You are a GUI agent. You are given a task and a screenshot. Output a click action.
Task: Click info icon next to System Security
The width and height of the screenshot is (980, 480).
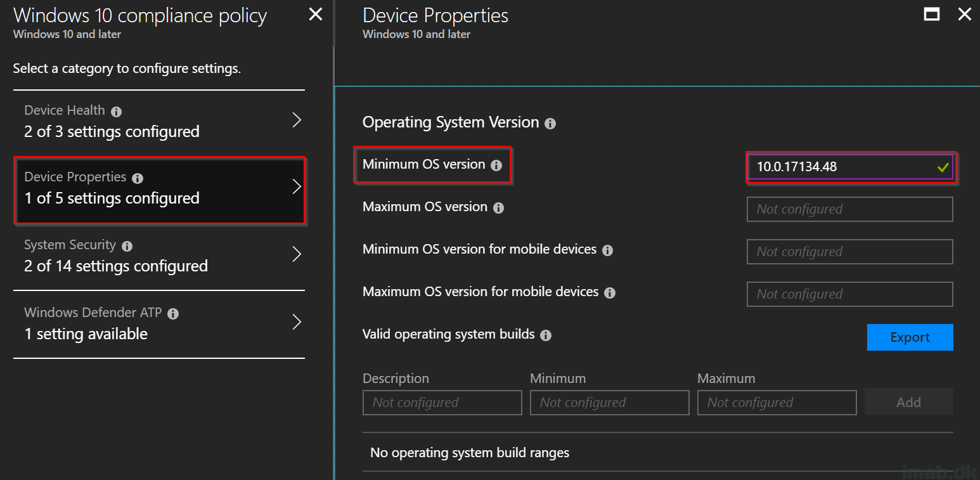127,246
